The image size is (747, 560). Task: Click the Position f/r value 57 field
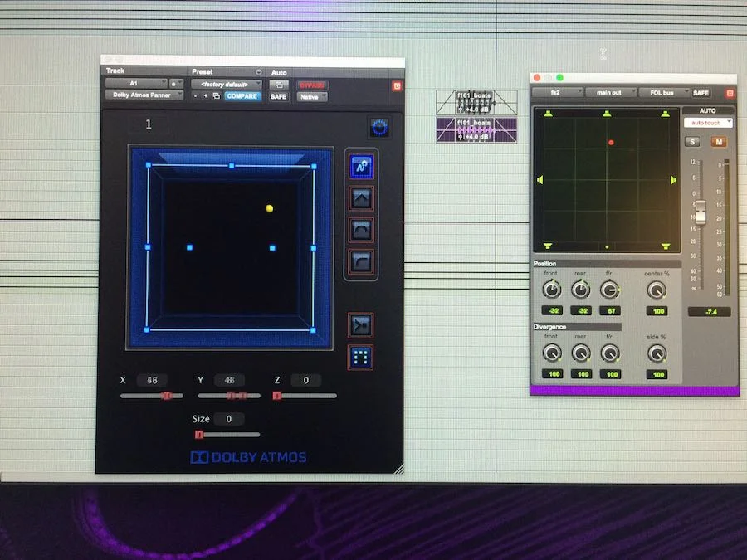611,311
